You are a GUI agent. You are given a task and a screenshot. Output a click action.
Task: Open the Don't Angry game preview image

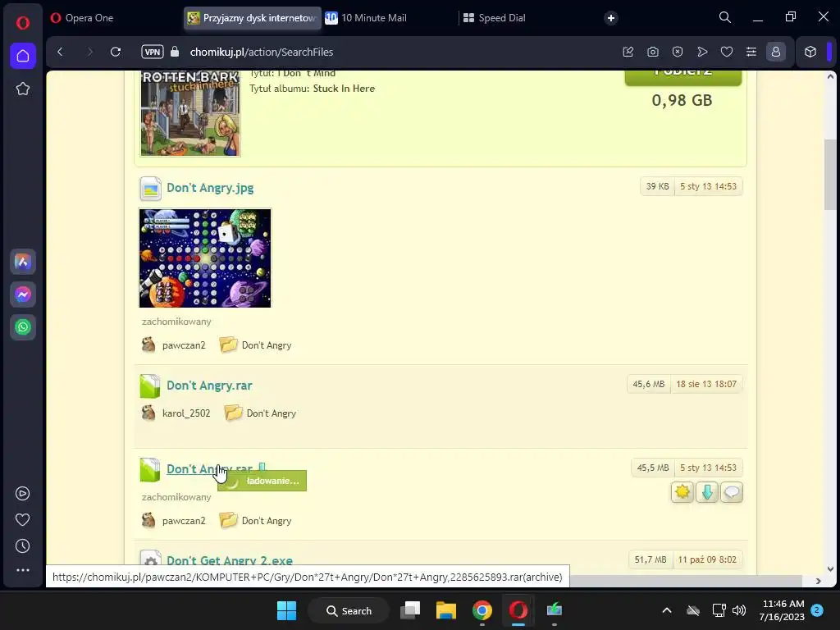205,258
